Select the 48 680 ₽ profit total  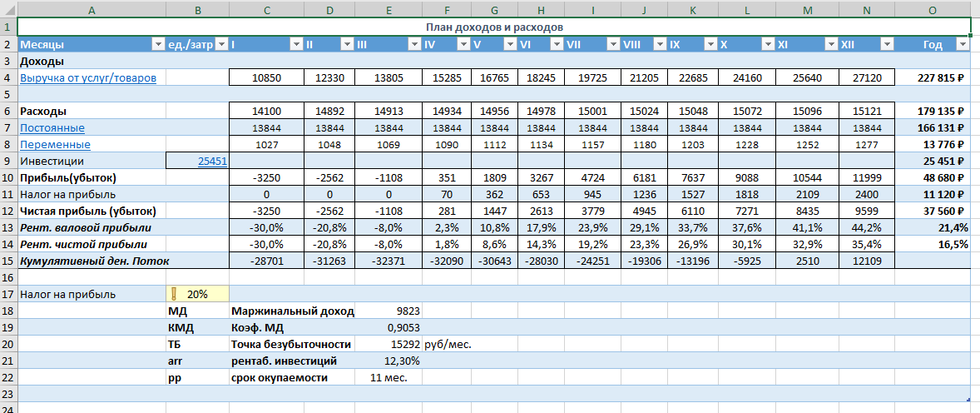(x=932, y=177)
